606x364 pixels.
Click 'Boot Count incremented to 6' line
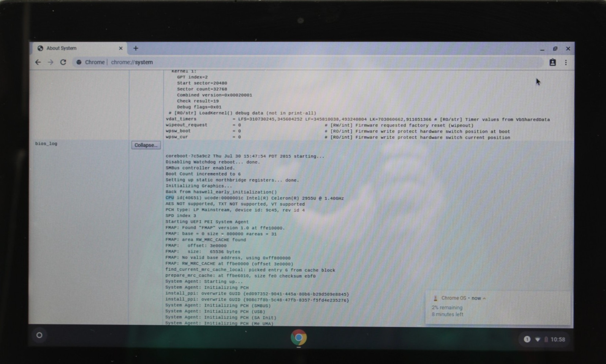coord(203,174)
